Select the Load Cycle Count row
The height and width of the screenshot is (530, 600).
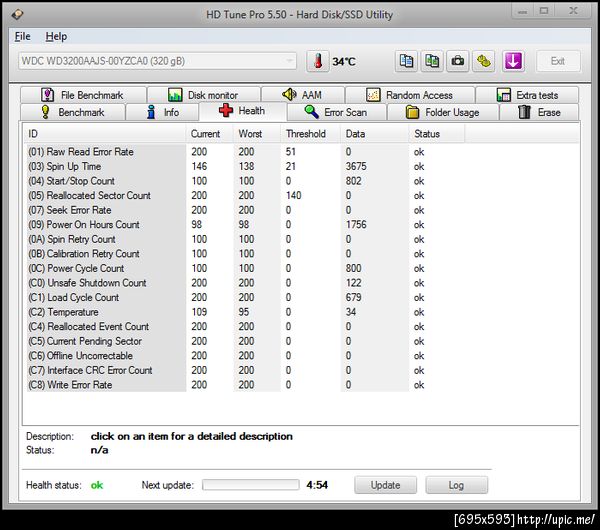pos(245,297)
